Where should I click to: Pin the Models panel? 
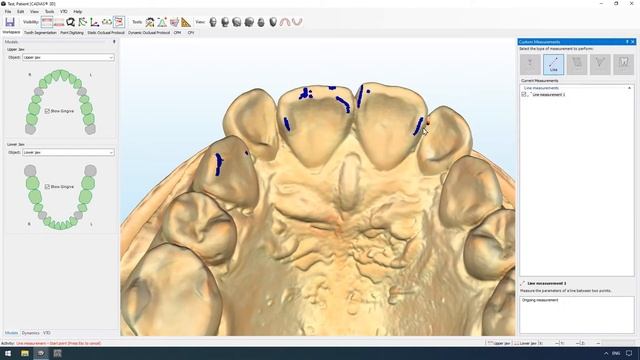pyautogui.click(x=114, y=42)
